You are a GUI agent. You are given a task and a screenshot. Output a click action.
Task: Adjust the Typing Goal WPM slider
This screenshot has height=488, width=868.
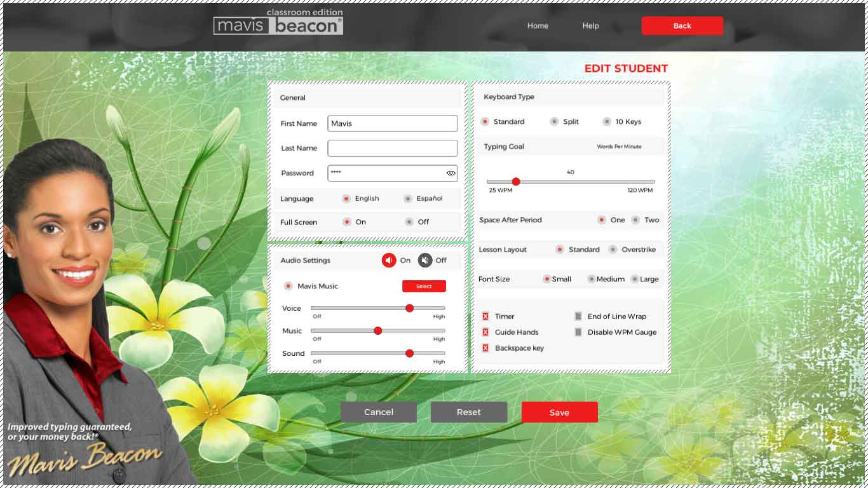571,182
